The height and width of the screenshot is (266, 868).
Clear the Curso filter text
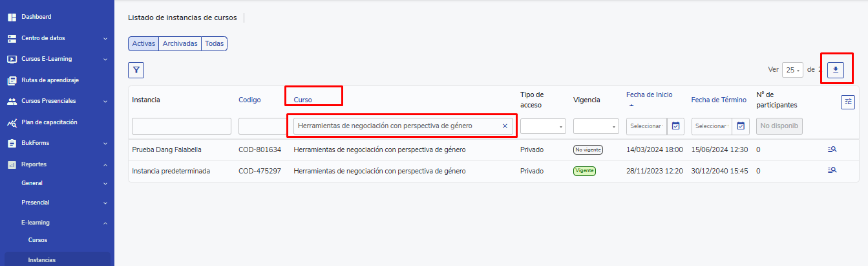[505, 126]
